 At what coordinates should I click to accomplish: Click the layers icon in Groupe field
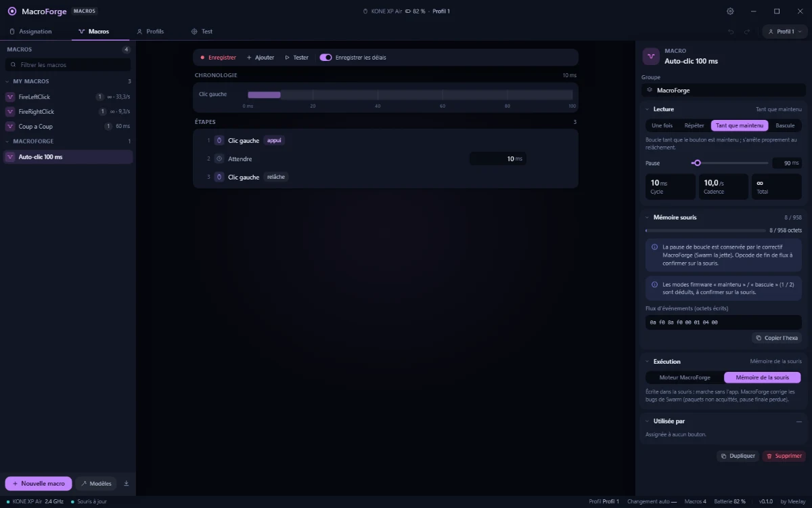650,90
